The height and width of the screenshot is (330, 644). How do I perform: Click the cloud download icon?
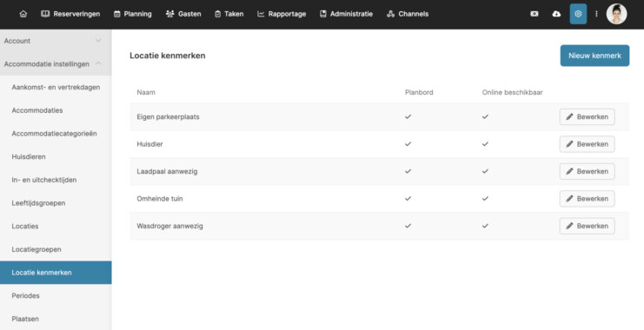point(556,14)
